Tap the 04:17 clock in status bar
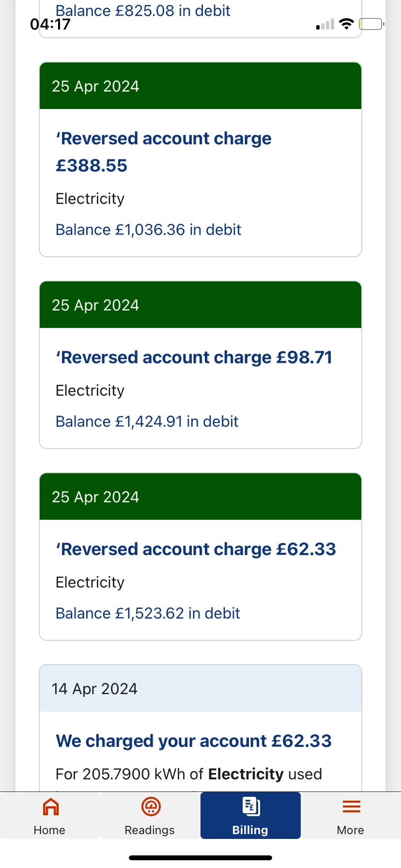The width and height of the screenshot is (401, 868). point(50,24)
